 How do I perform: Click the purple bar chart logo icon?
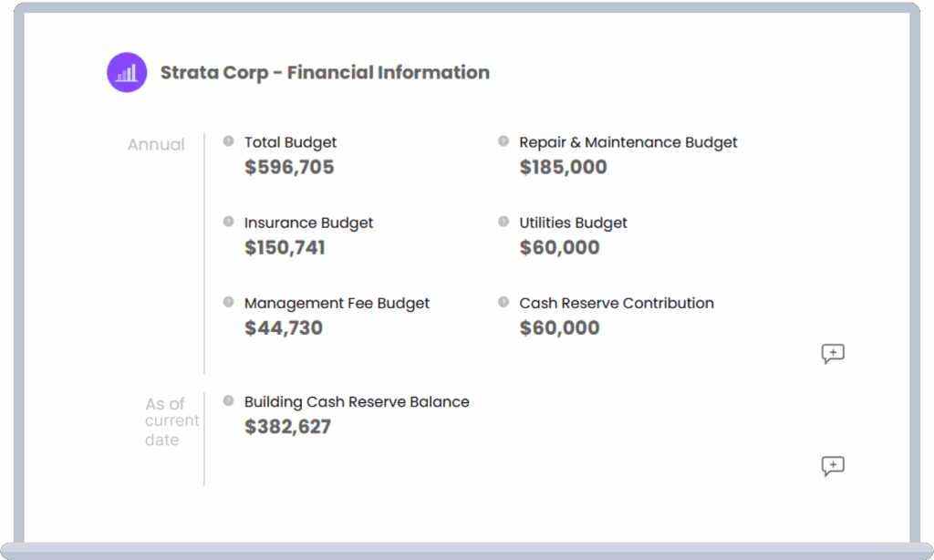127,72
